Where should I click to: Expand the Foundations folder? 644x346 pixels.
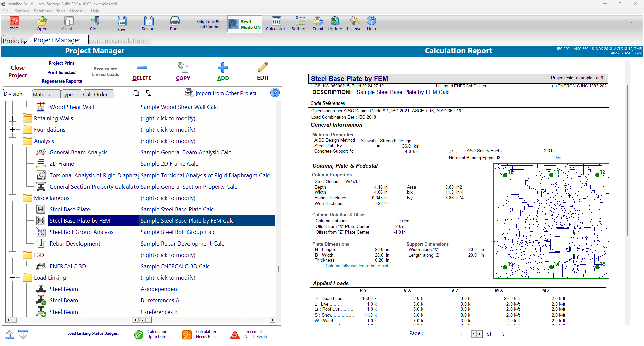point(13,130)
